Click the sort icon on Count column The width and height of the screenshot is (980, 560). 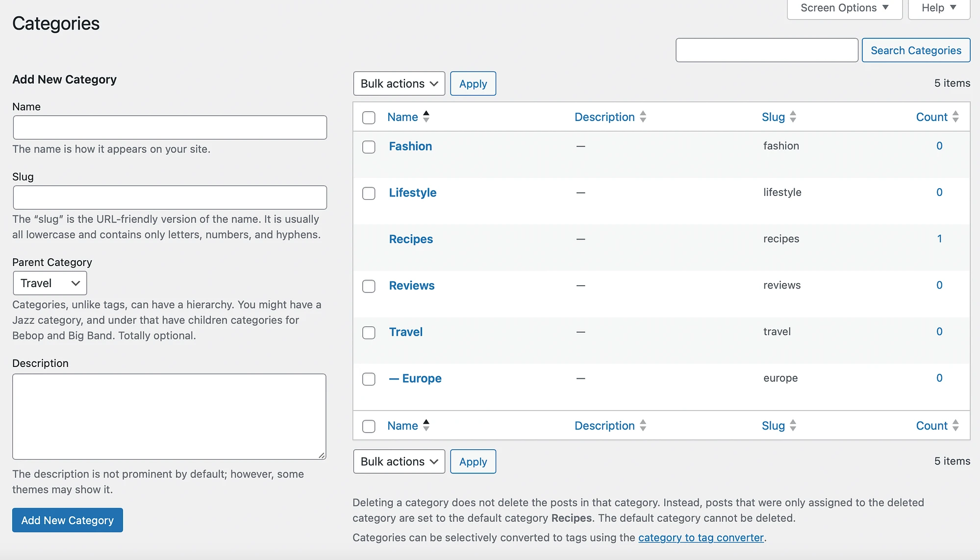tap(958, 116)
